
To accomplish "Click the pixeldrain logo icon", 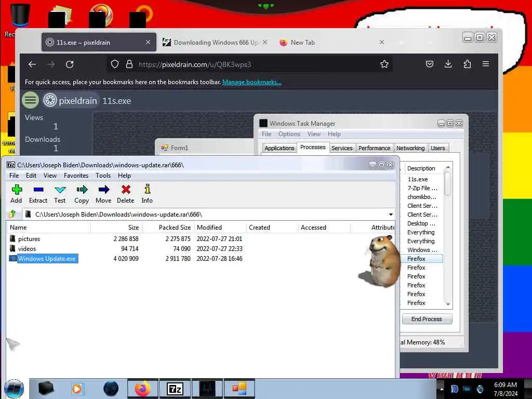I will tap(50, 100).
